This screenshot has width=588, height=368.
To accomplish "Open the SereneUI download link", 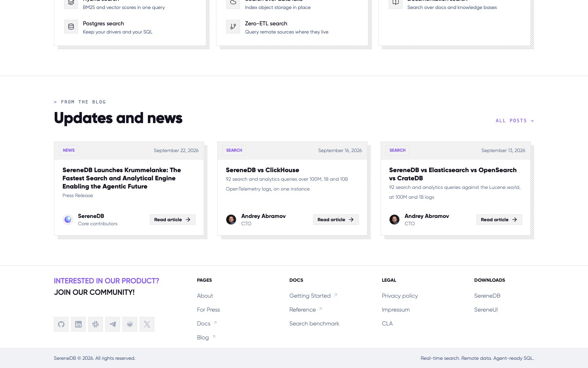I will pyautogui.click(x=486, y=310).
